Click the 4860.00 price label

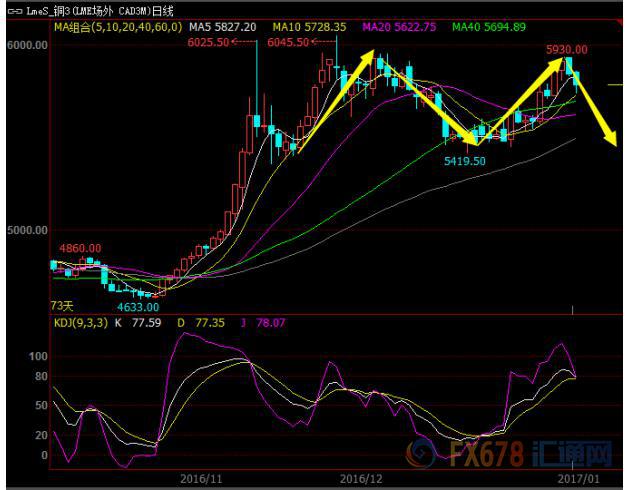click(80, 248)
